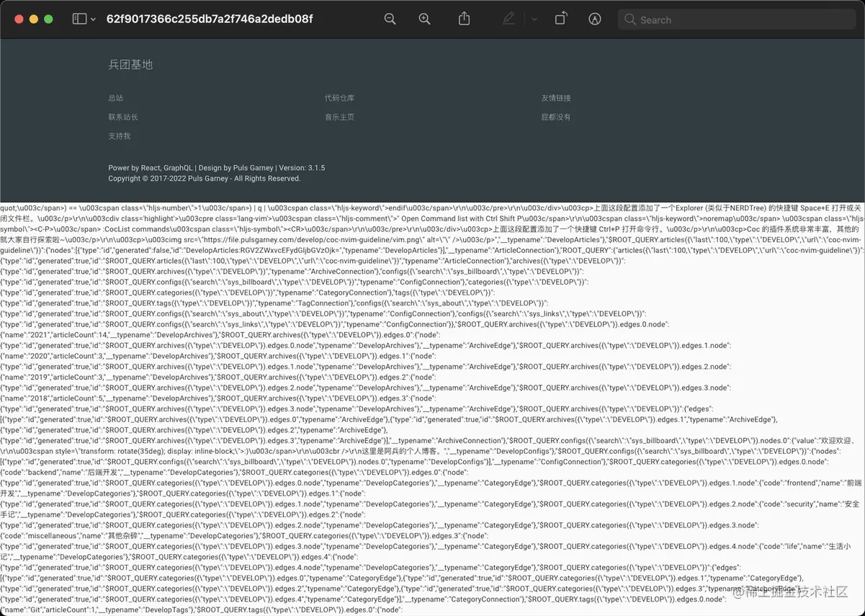This screenshot has width=865, height=616.
Task: Open the 总站 link
Action: 116,98
